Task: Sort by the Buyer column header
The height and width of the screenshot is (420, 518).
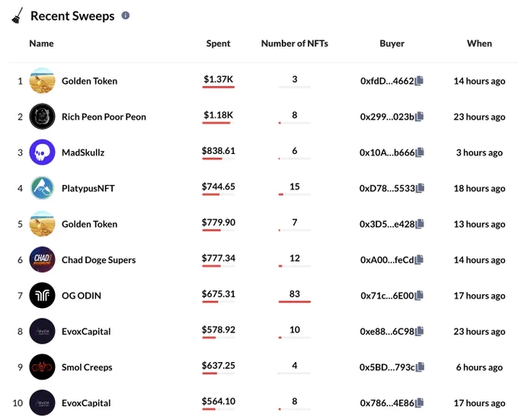Action: (392, 43)
